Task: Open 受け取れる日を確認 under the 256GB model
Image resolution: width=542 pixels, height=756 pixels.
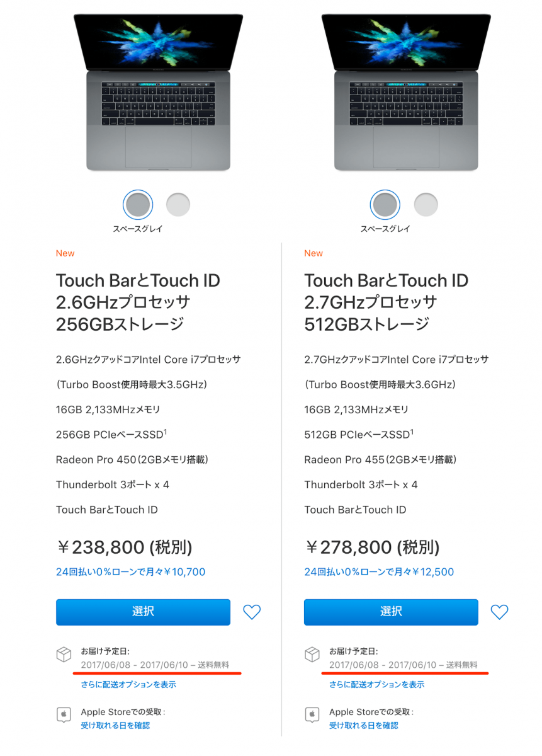Action: tap(117, 725)
